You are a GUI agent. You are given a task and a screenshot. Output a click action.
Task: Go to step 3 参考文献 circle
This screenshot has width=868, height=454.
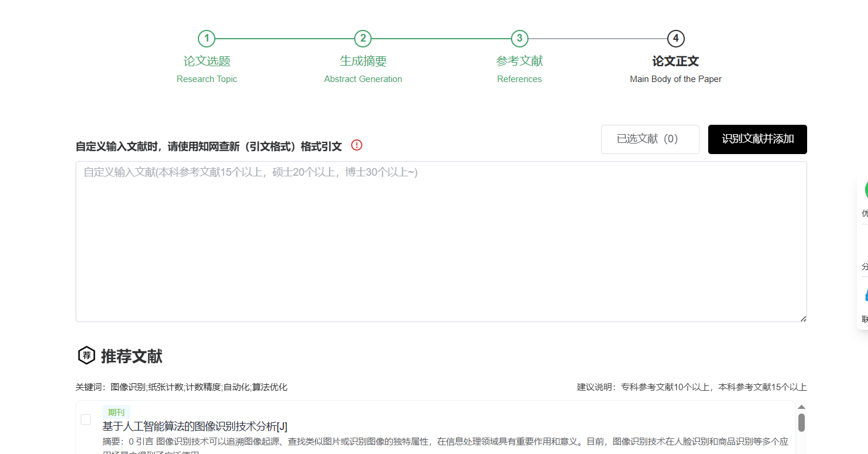click(519, 39)
